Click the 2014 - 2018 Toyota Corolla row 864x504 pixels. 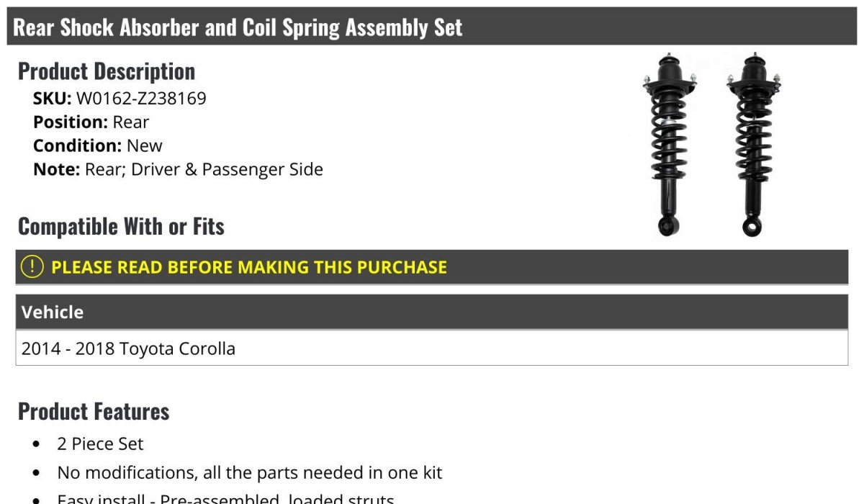click(432, 348)
